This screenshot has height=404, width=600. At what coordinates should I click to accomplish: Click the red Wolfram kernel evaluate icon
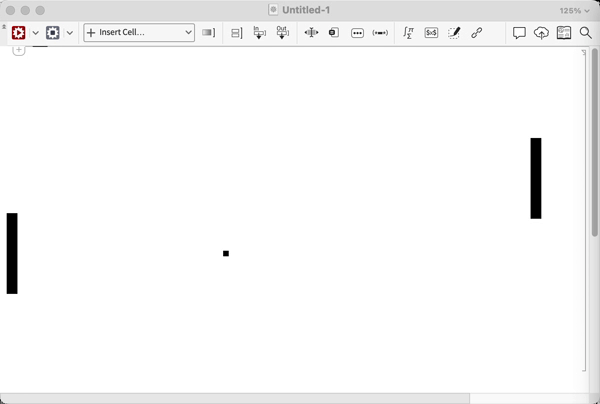19,32
